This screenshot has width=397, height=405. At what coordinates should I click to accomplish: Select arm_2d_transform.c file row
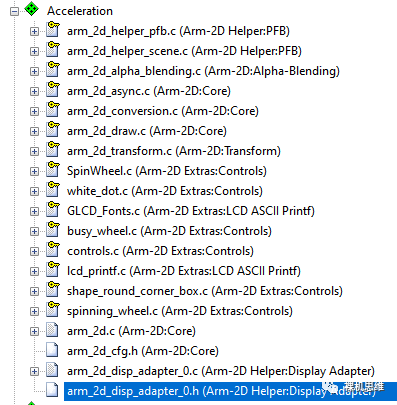[174, 151]
